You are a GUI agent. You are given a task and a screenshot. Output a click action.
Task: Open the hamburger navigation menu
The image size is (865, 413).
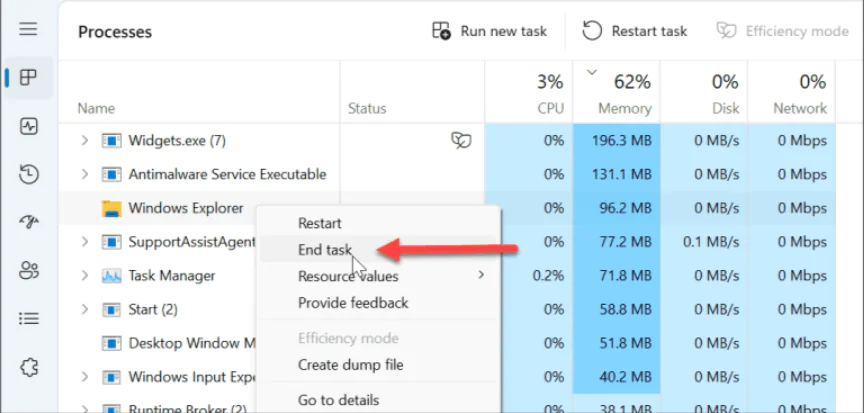[x=28, y=29]
